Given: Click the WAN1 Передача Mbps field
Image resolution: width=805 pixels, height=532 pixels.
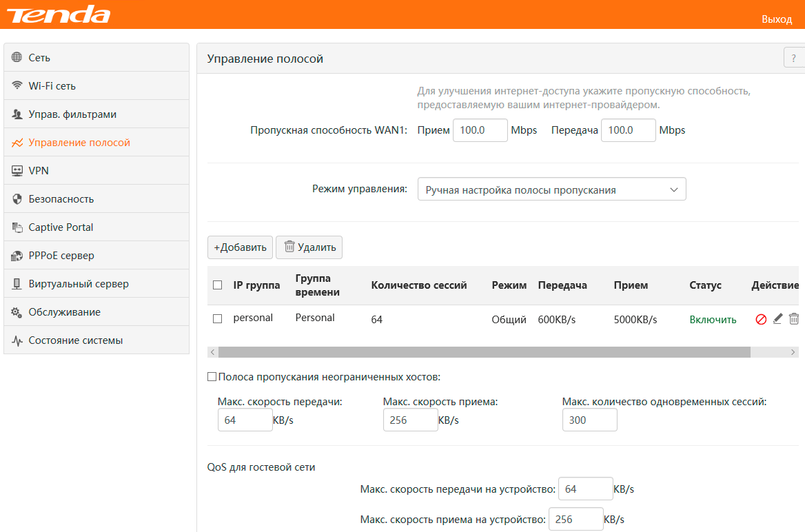Looking at the screenshot, I should [629, 130].
